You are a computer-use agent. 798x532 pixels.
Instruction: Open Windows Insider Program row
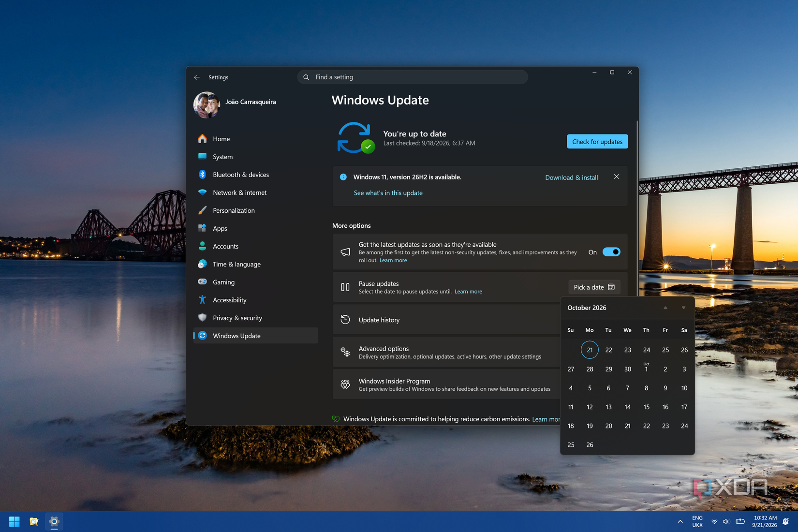coord(446,384)
